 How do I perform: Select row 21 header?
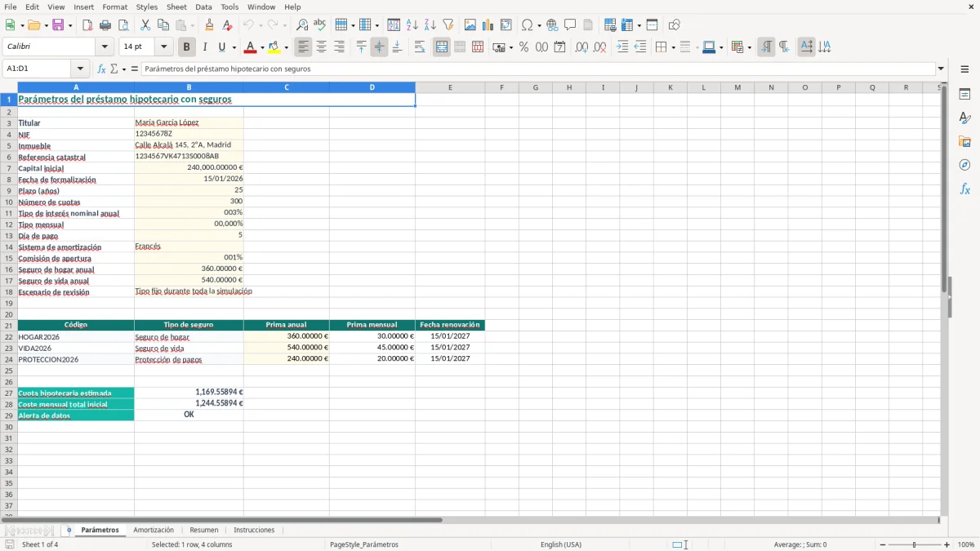[x=9, y=325]
